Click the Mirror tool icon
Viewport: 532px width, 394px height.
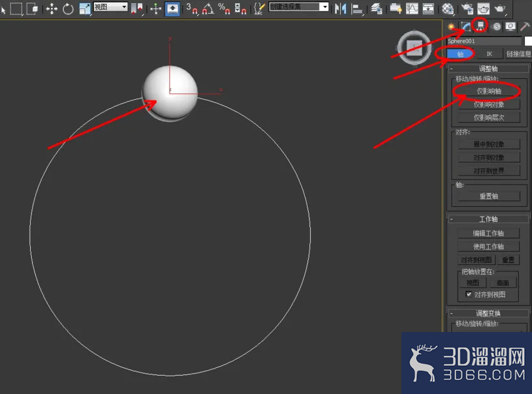340,8
